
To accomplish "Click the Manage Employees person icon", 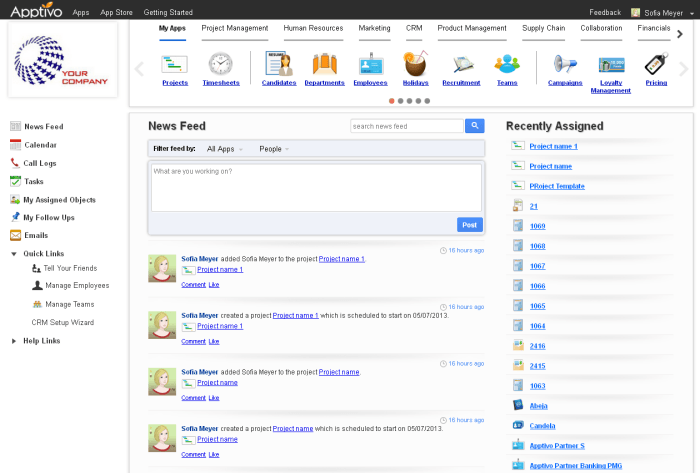I will click(x=37, y=285).
